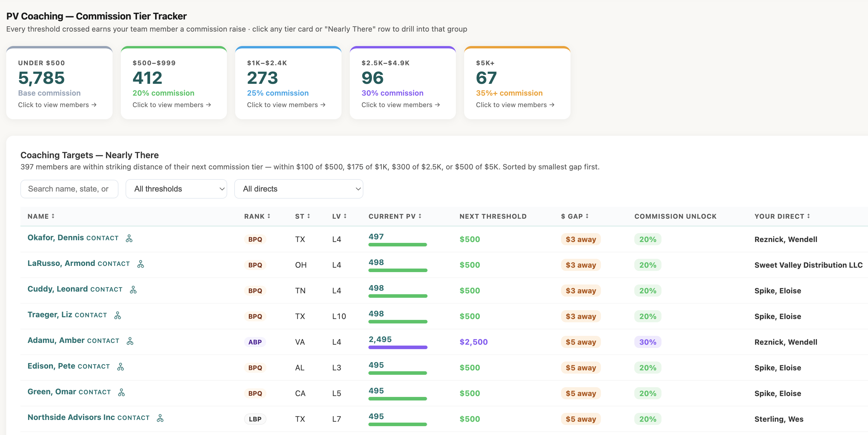
Task: Click the 412 member count
Action: click(147, 78)
